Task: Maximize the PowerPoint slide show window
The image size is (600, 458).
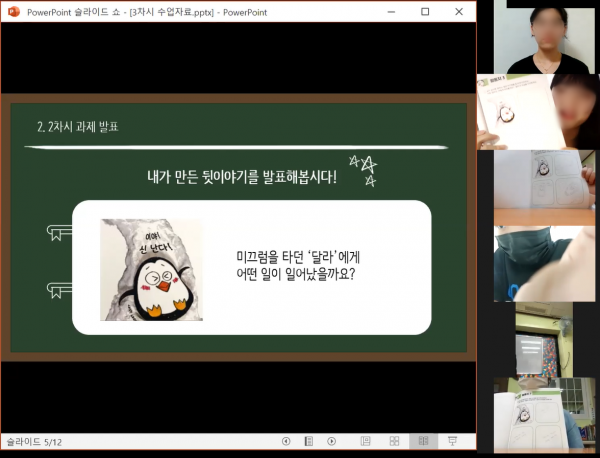Action: [x=425, y=11]
